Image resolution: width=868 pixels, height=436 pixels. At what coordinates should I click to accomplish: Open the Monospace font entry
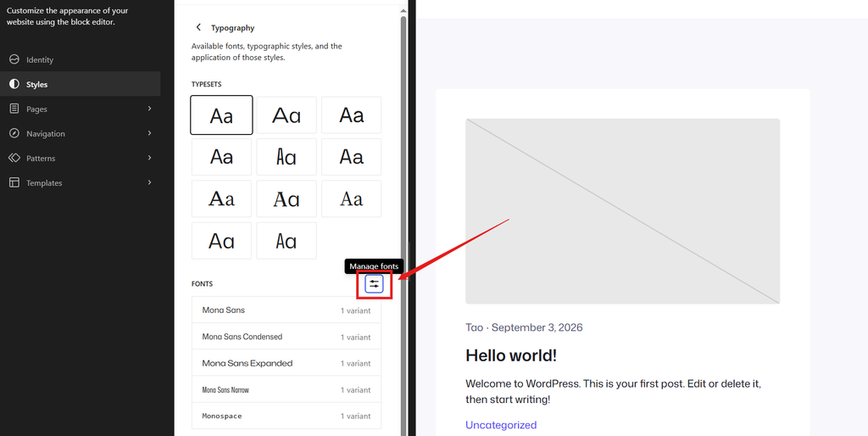[x=287, y=416]
